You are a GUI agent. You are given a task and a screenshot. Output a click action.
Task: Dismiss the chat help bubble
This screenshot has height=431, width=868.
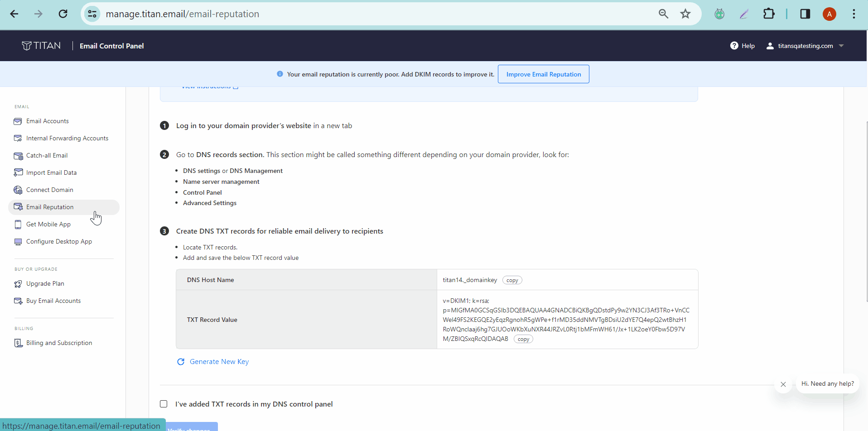783,384
